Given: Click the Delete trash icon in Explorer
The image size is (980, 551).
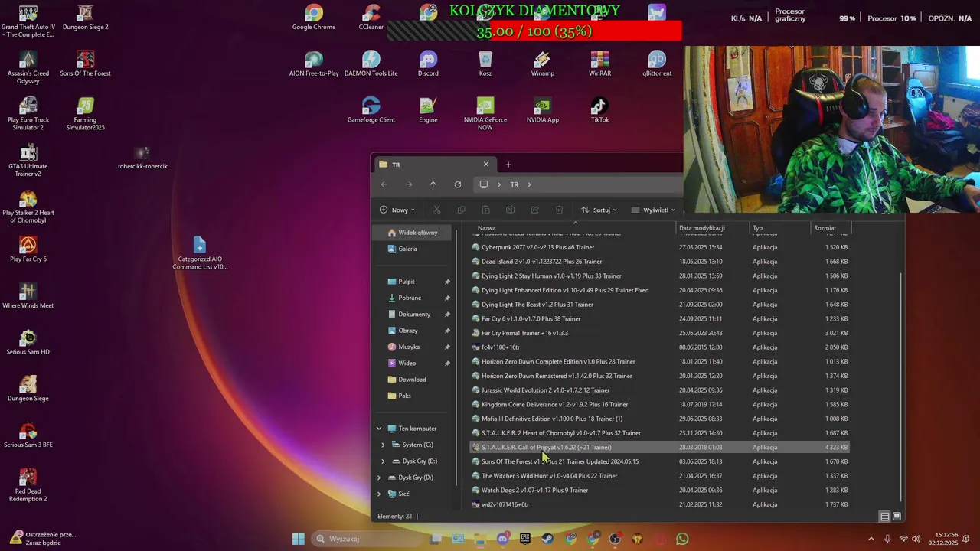Looking at the screenshot, I should click(x=559, y=210).
